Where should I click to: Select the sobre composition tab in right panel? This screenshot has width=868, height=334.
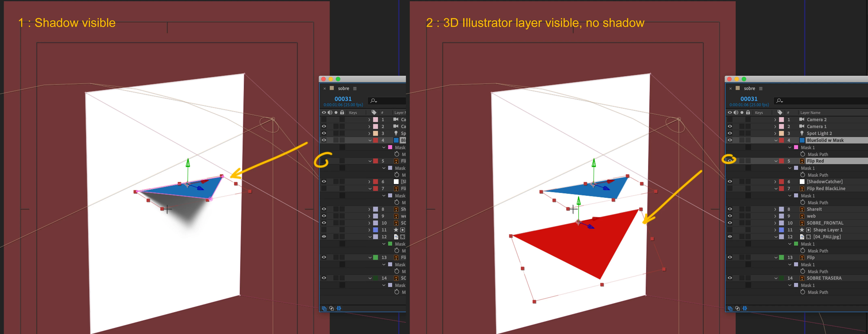coord(749,88)
